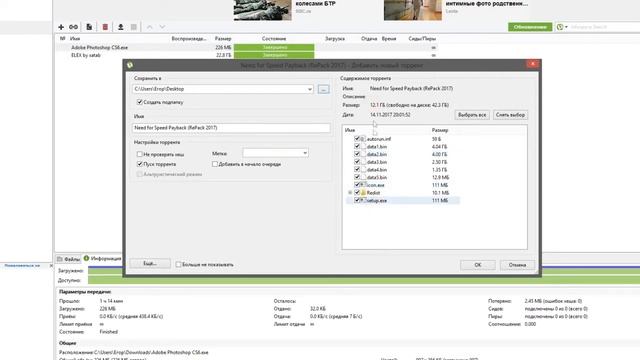Click the icon.exe file icon
640x360 pixels.
363,185
